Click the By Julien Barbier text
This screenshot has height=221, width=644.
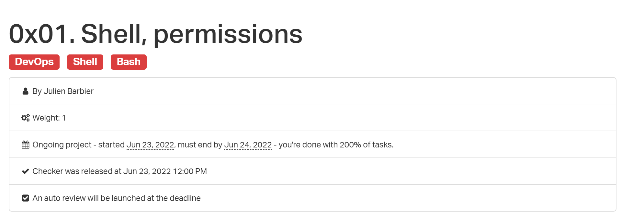click(x=63, y=91)
